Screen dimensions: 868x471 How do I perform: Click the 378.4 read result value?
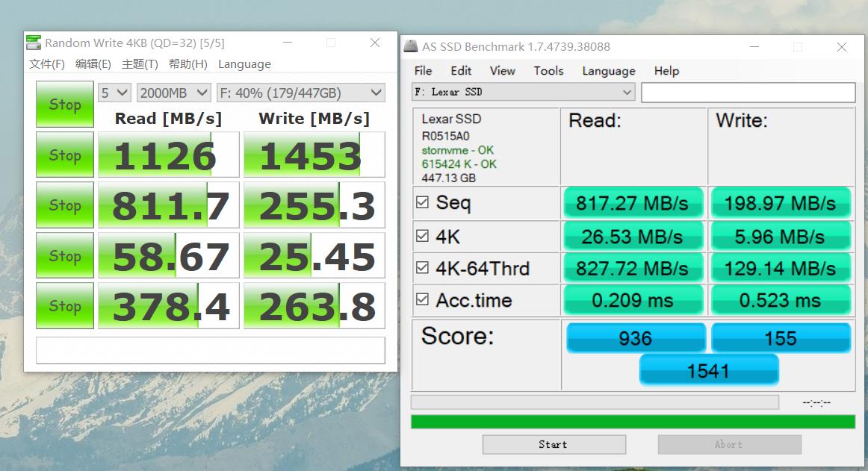(x=168, y=305)
